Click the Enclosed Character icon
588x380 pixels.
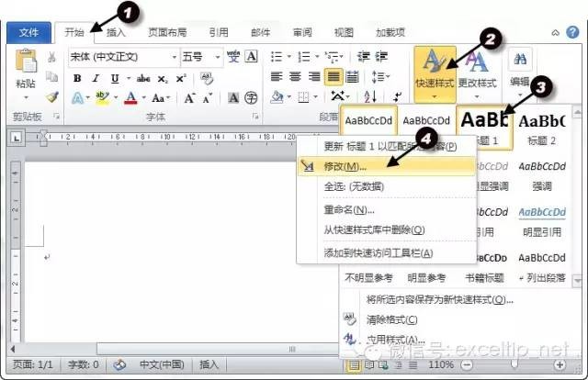click(x=251, y=98)
